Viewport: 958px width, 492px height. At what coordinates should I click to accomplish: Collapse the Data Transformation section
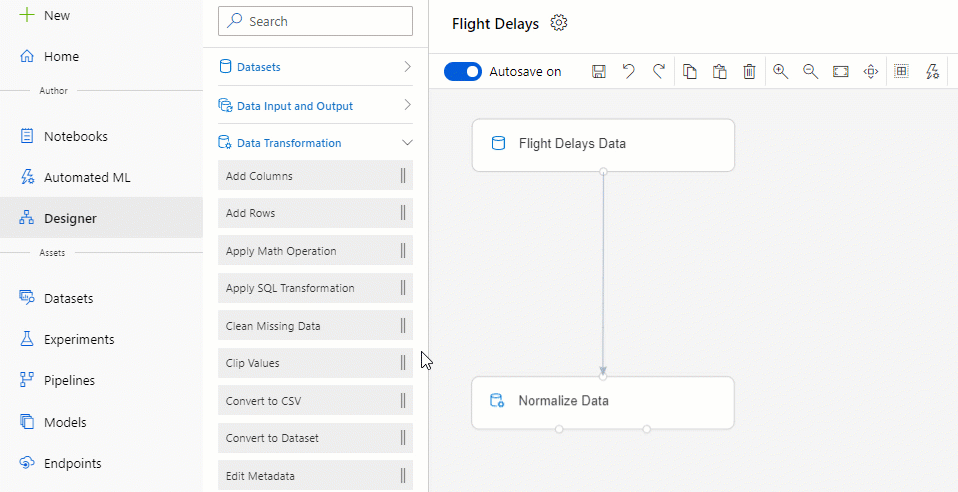(x=315, y=143)
